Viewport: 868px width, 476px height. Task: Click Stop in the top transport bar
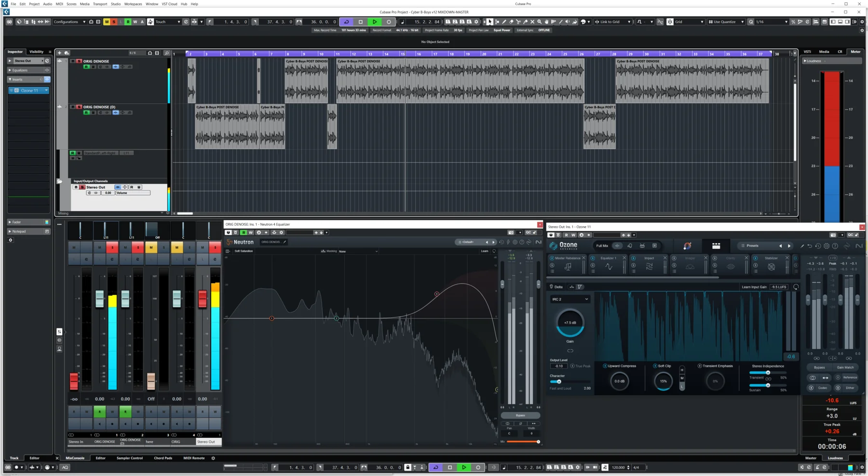[x=361, y=22]
